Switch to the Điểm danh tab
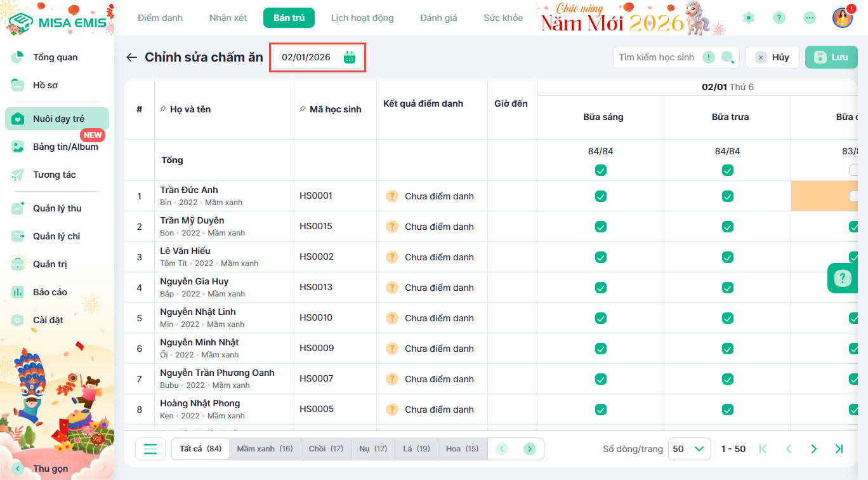 (160, 18)
